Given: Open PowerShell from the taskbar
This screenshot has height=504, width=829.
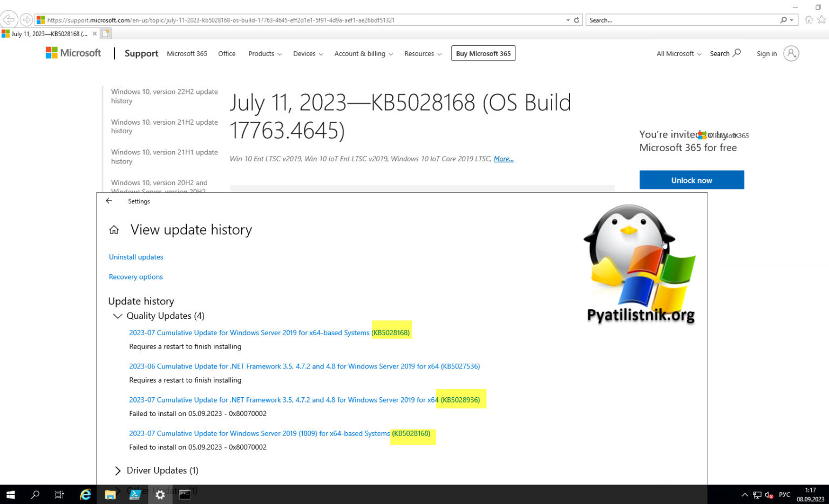Looking at the screenshot, I should click(135, 494).
